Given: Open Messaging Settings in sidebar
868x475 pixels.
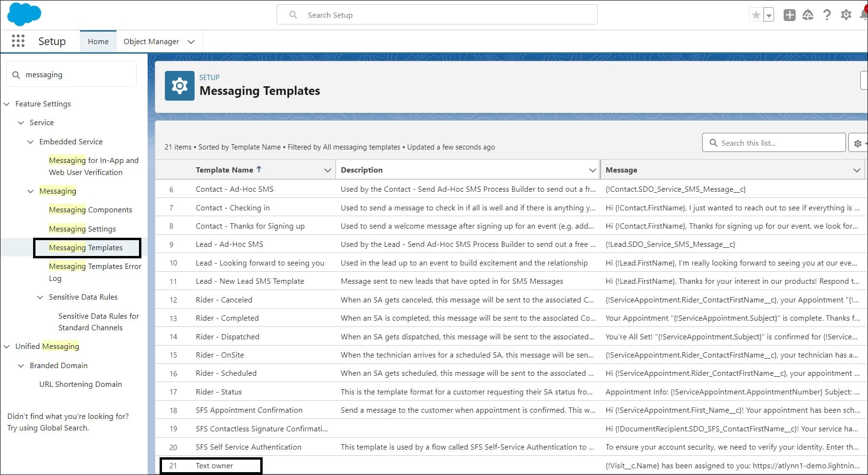Looking at the screenshot, I should (x=82, y=229).
